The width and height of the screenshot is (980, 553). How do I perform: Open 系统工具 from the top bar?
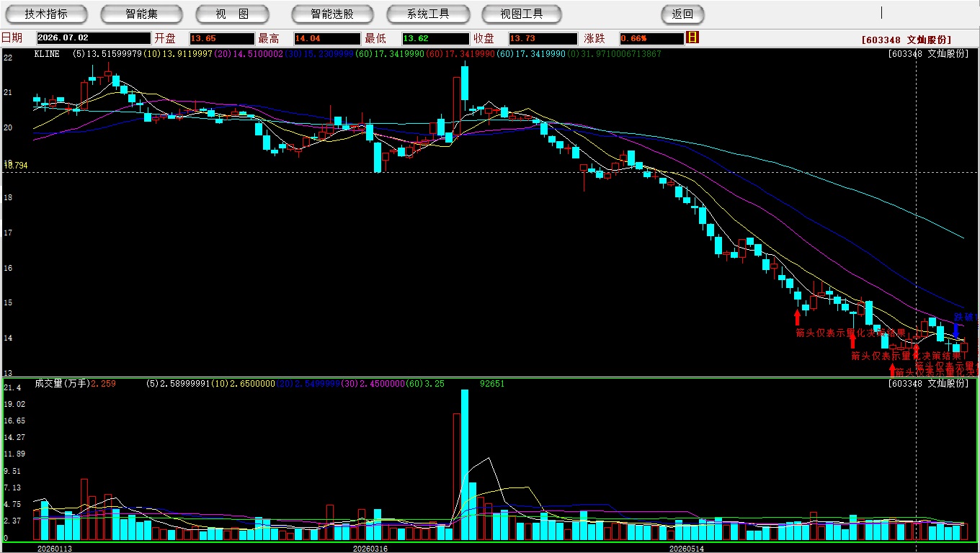point(428,14)
